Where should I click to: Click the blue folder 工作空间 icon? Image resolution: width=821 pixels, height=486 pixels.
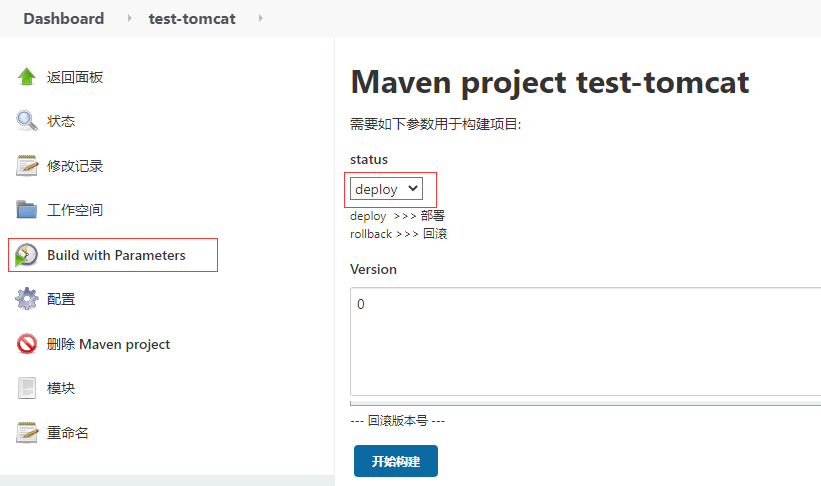26,210
